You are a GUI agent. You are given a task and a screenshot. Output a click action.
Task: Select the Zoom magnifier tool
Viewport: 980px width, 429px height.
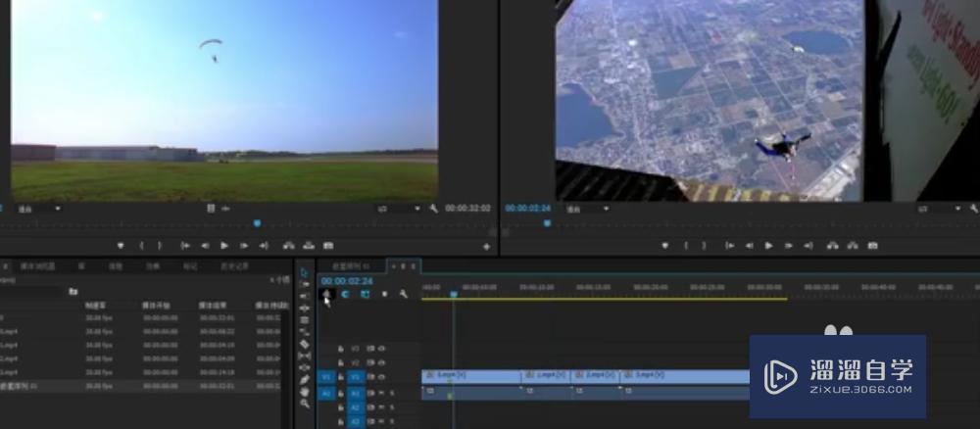point(305,404)
